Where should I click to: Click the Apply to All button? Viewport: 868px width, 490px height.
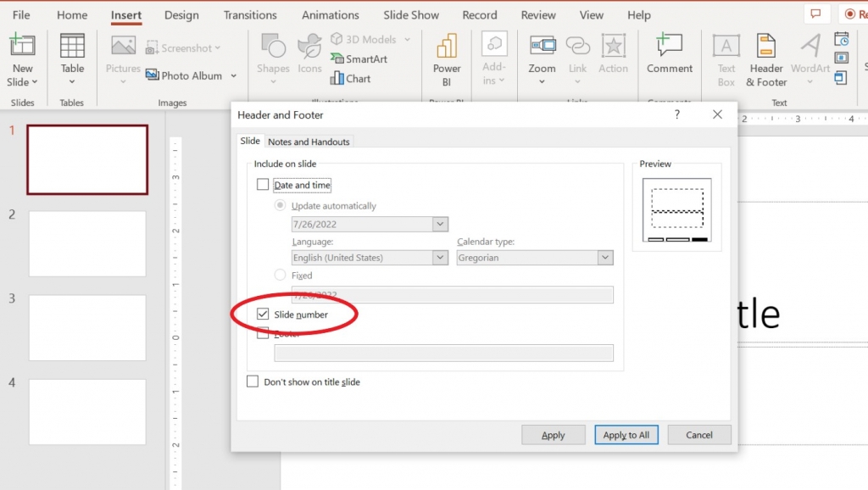pos(626,434)
